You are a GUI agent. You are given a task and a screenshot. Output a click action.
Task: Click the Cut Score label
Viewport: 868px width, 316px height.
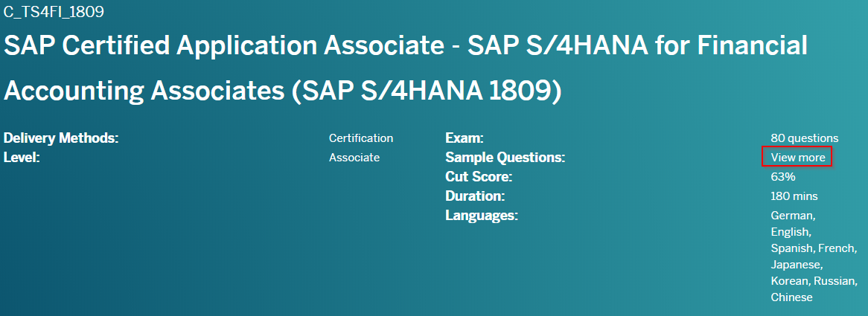click(479, 176)
